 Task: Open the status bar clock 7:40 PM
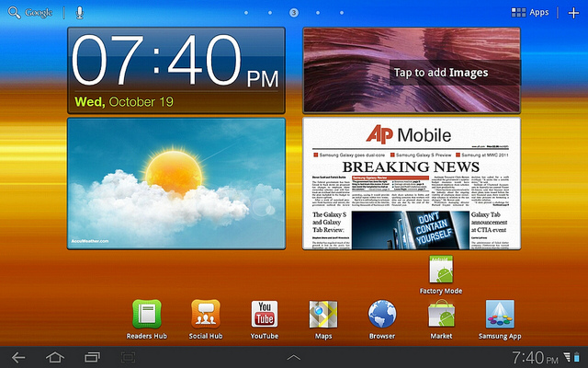[x=535, y=358]
